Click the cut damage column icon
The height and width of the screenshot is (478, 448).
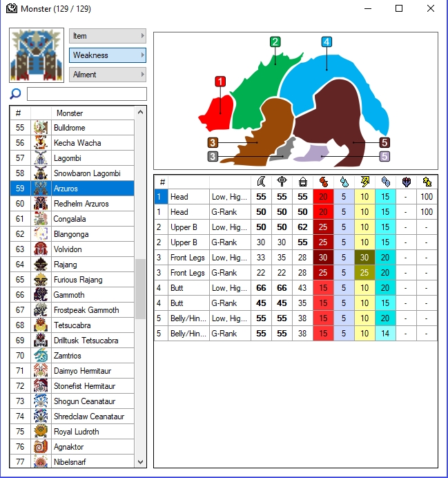(261, 182)
